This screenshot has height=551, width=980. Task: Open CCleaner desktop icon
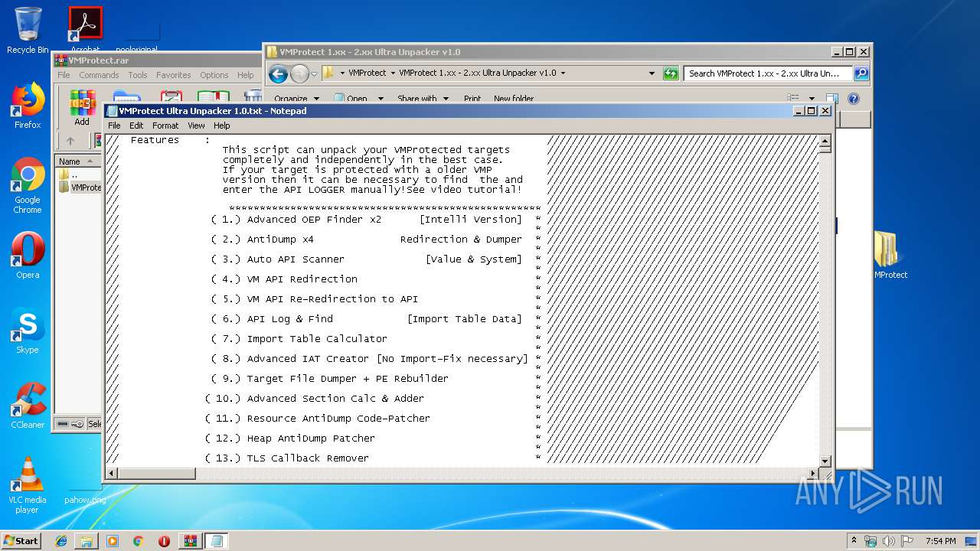click(28, 406)
